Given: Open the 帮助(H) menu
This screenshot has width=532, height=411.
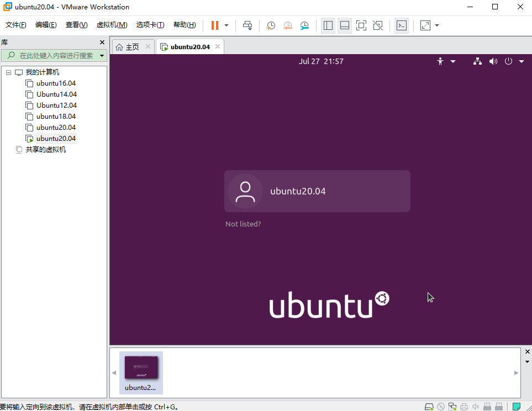Looking at the screenshot, I should click(185, 25).
